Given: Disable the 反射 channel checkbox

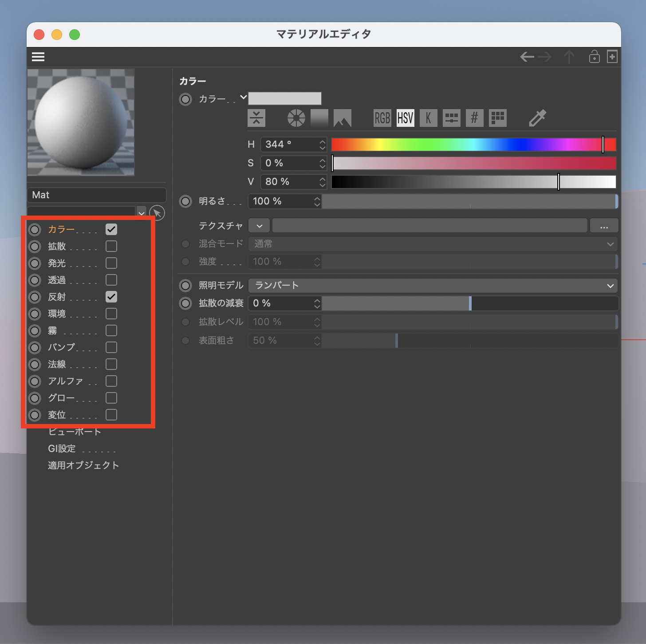Looking at the screenshot, I should 111,297.
